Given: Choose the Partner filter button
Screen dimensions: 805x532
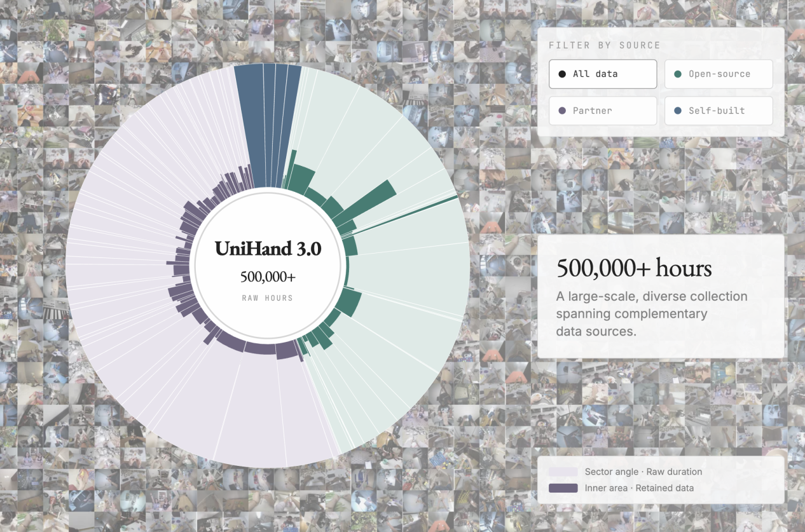Looking at the screenshot, I should click(603, 111).
